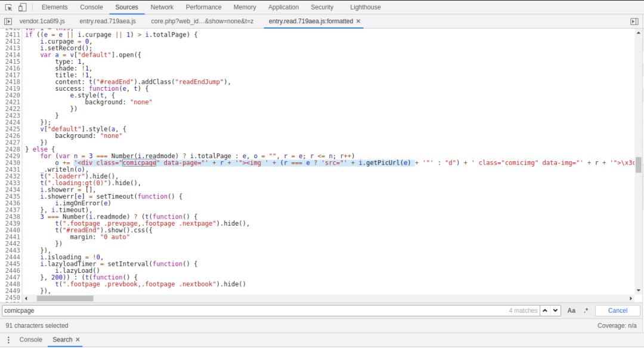Open the Lighthouse panel tab
The image size is (644, 348).
366,7
